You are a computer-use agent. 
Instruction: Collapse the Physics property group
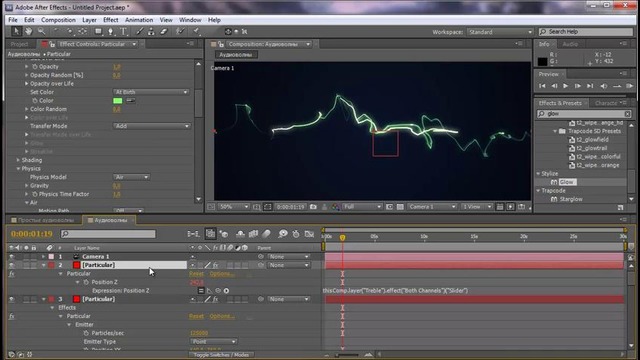[x=18, y=169]
